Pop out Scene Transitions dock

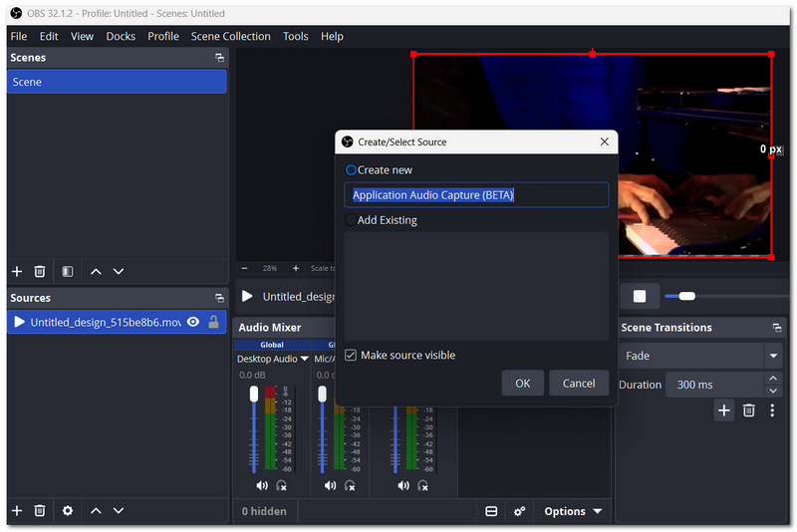point(777,328)
